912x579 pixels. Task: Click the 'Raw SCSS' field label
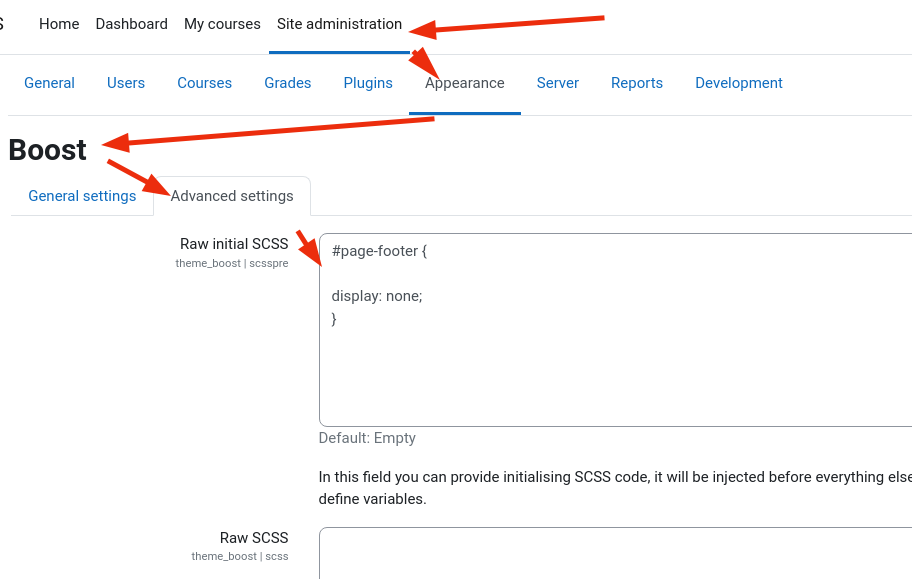click(254, 538)
